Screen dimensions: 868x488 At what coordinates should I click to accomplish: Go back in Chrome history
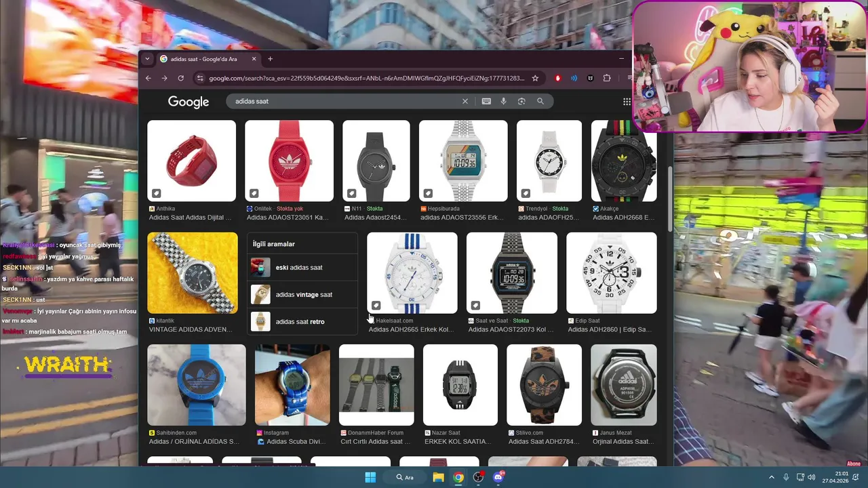[x=149, y=78]
